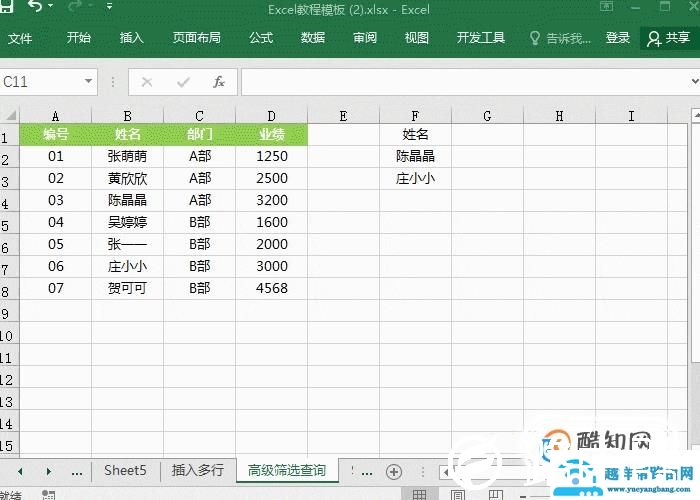
Task: Click the left ellipsis for hidden sheet tabs
Action: click(x=77, y=472)
